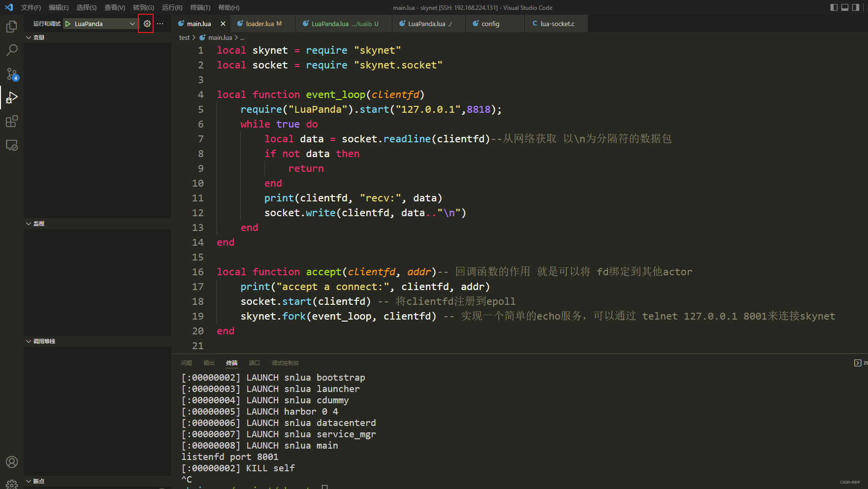Click the skynet.fork call on line 19

(273, 316)
